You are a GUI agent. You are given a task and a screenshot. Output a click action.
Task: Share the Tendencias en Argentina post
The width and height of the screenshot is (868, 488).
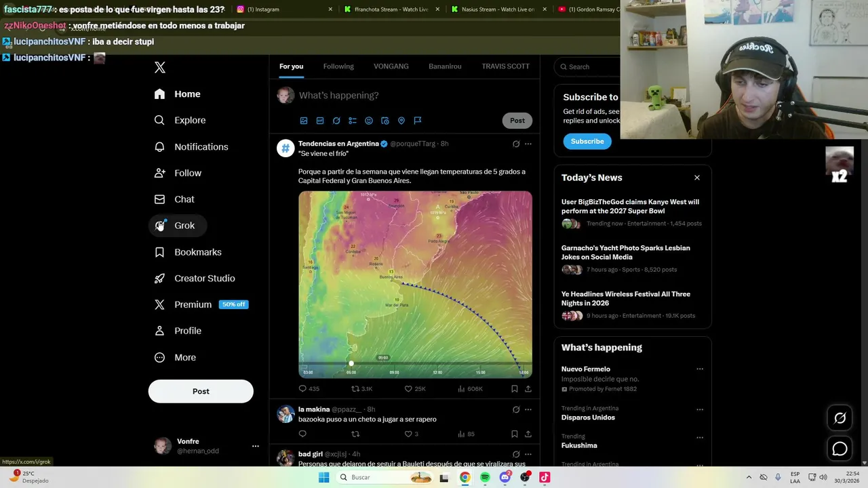coord(528,388)
